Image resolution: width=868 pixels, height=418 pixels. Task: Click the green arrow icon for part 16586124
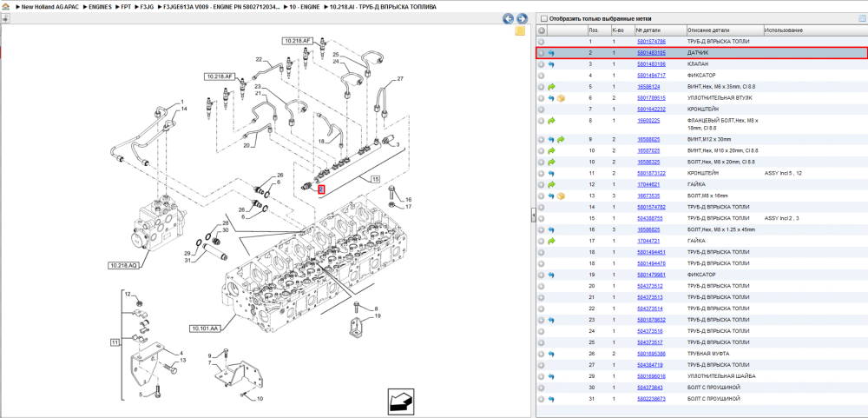(x=551, y=87)
